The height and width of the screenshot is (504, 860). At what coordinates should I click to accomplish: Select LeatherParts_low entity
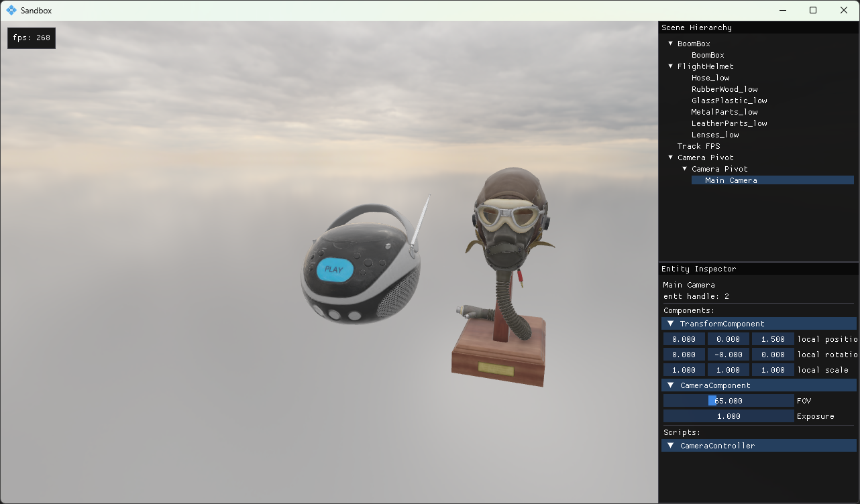point(729,123)
